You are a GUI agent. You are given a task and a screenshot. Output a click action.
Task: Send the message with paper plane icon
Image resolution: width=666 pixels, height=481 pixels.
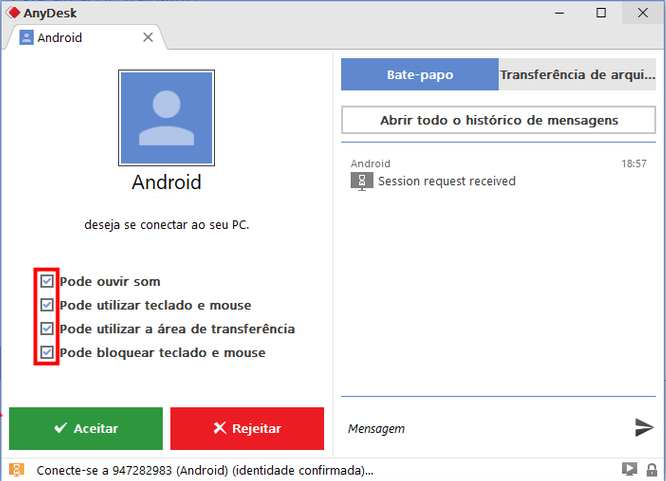644,427
